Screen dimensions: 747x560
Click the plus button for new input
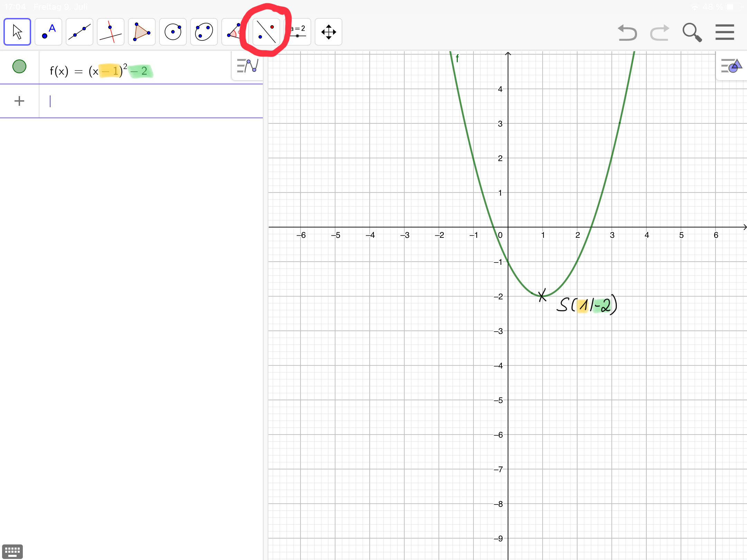pyautogui.click(x=19, y=101)
